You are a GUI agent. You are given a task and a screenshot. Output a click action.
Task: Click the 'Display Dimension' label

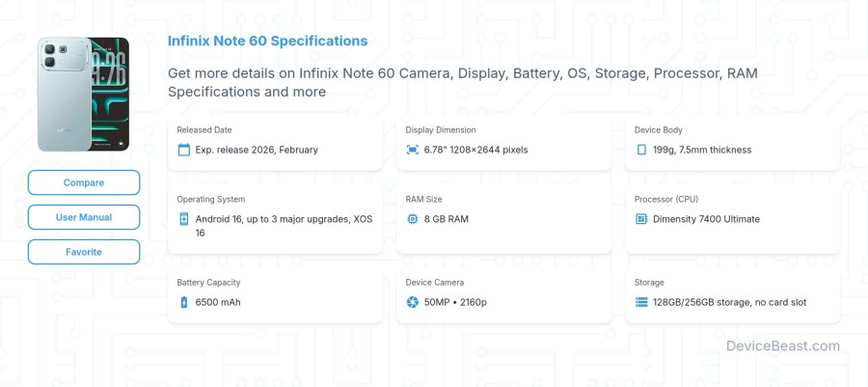coord(441,130)
